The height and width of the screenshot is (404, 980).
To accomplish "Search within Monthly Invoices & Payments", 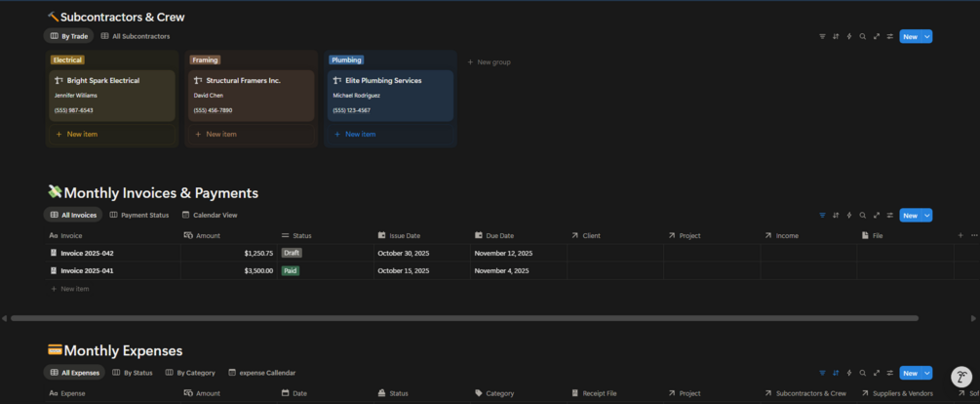I will click(863, 215).
